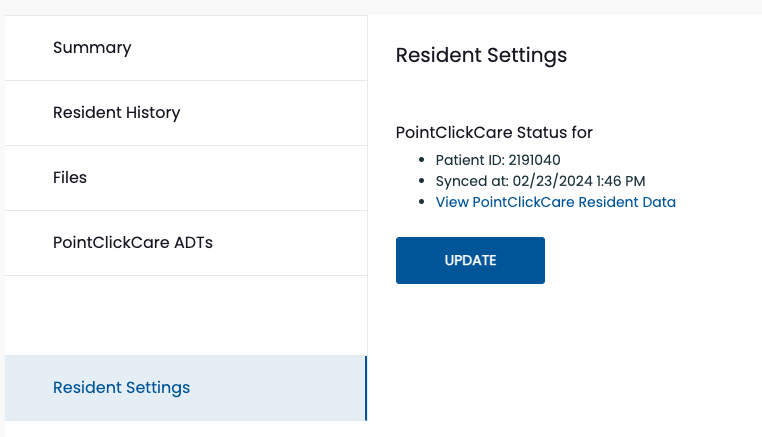Click the bullet before Synced at
Image resolution: width=762 pixels, height=437 pixels.
421,180
